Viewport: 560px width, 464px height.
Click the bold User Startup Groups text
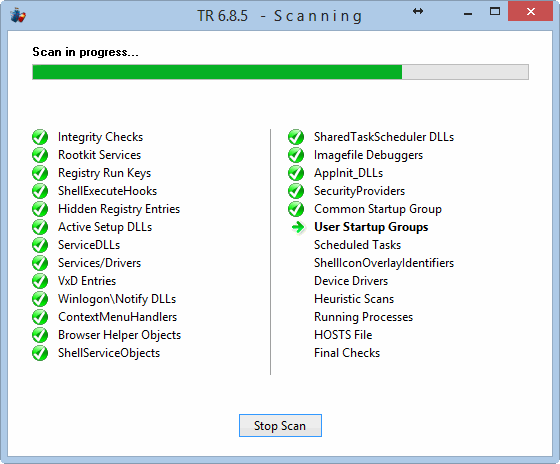pyautogui.click(x=371, y=227)
